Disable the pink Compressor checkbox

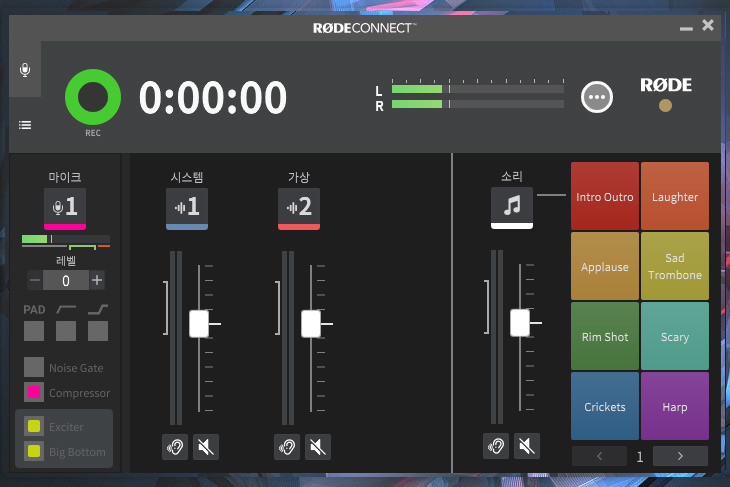coord(34,392)
